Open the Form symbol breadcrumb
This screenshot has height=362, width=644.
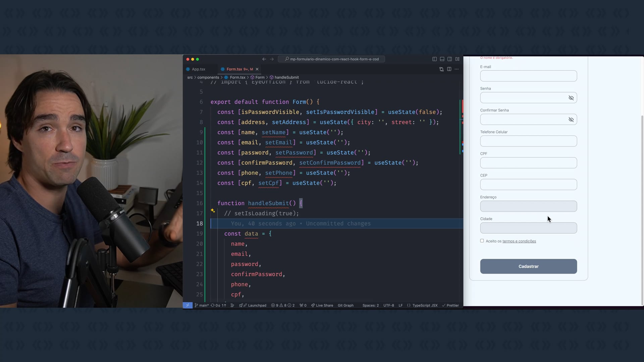pyautogui.click(x=260, y=77)
